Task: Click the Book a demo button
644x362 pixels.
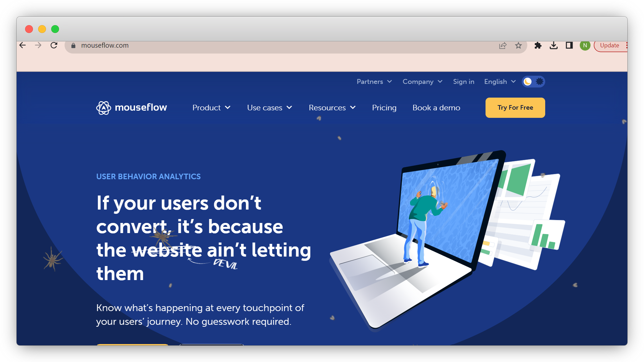Action: (436, 107)
